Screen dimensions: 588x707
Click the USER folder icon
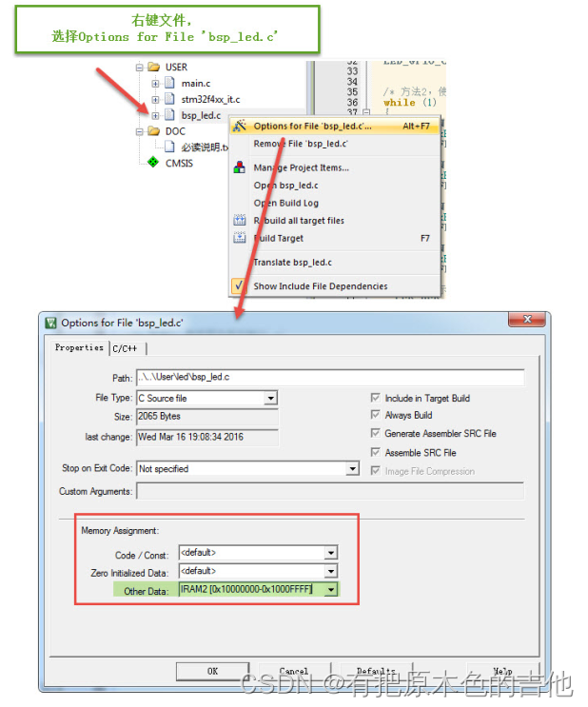(154, 67)
